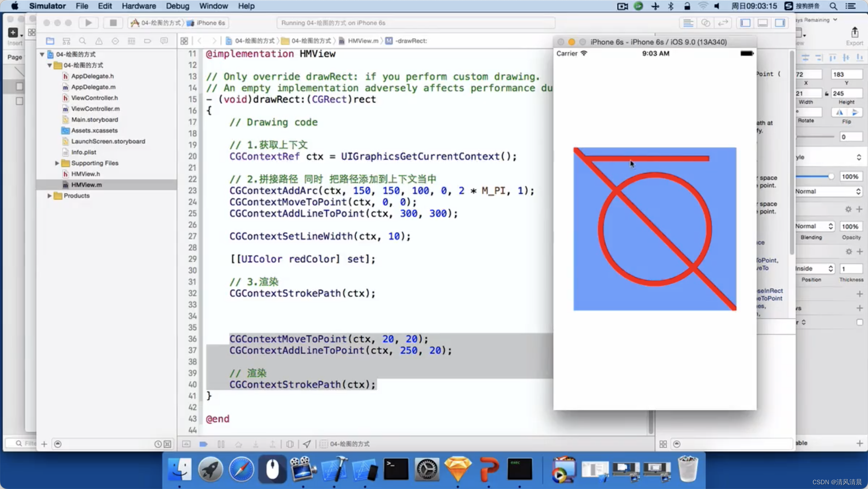Viewport: 868px width, 489px height.
Task: Click the Run button to build project
Action: point(88,23)
